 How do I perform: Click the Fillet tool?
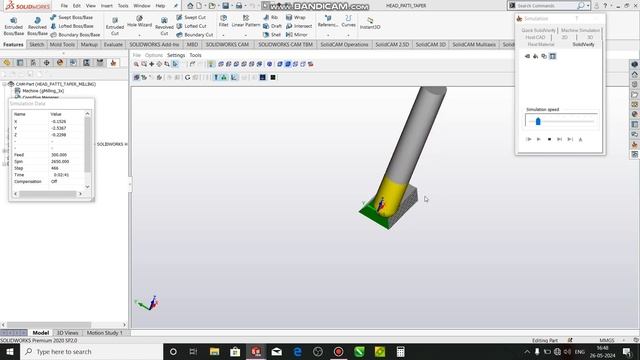(x=223, y=22)
